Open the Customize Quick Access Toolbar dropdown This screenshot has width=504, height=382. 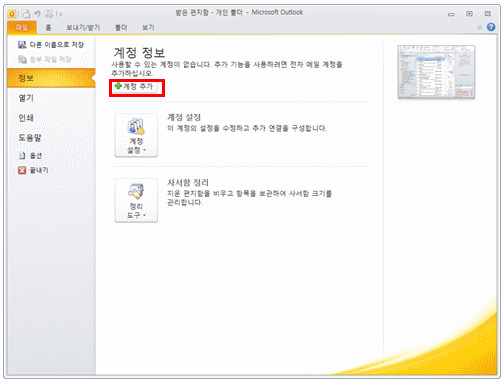60,14
